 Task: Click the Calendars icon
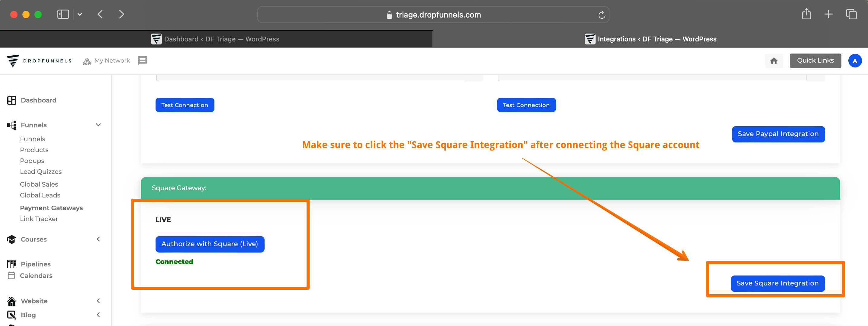coord(11,275)
